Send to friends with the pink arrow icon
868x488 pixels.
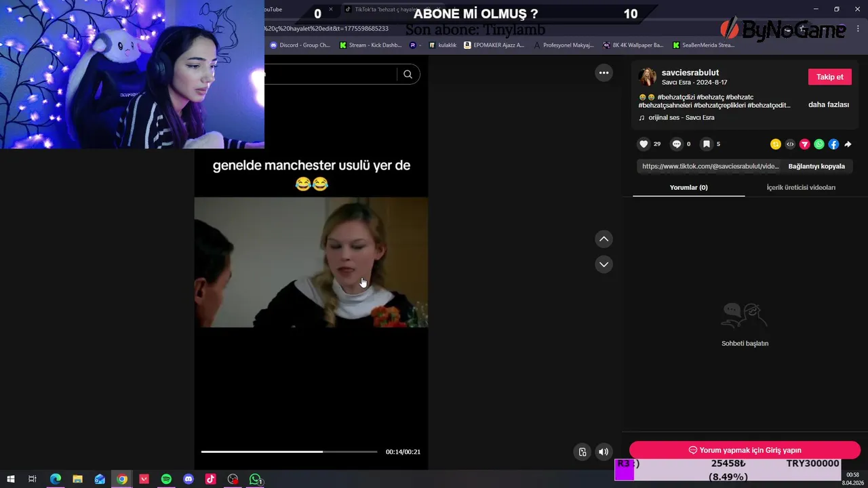[804, 144]
